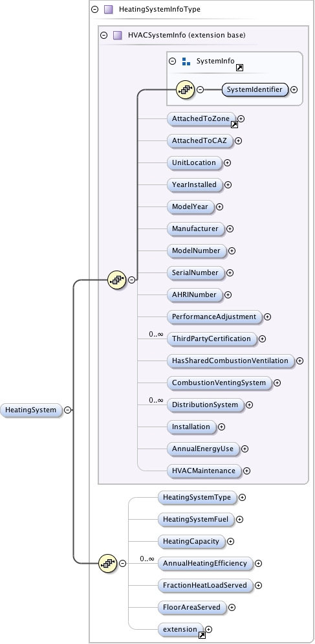This screenshot has width=315, height=644.
Task: Expand the Manufacturer element
Action: [x=230, y=228]
